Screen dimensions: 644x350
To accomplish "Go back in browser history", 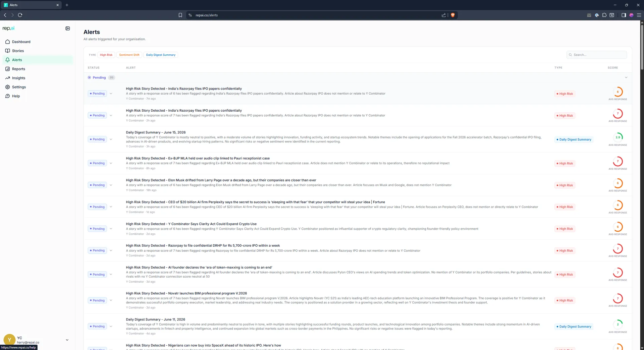I will coord(5,15).
